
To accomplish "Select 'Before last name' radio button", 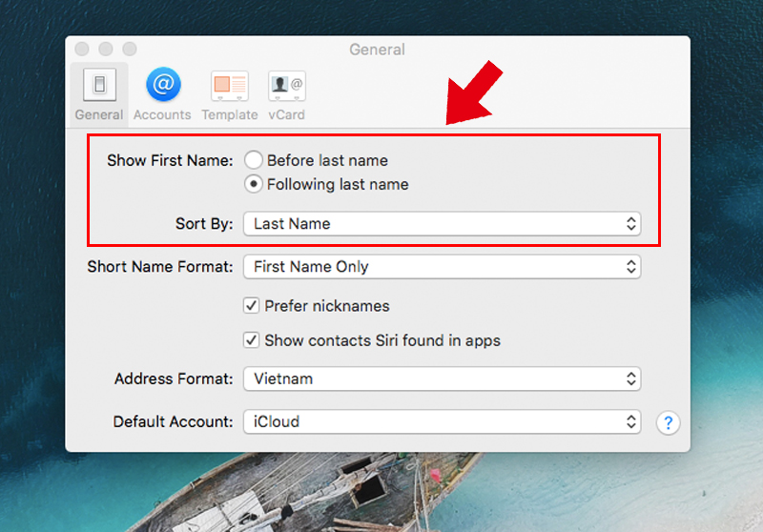I will (254, 160).
